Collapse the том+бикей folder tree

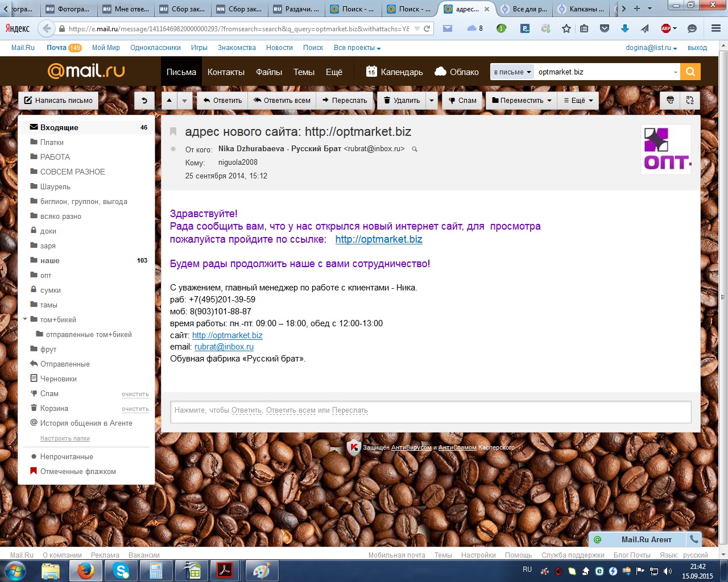point(25,319)
